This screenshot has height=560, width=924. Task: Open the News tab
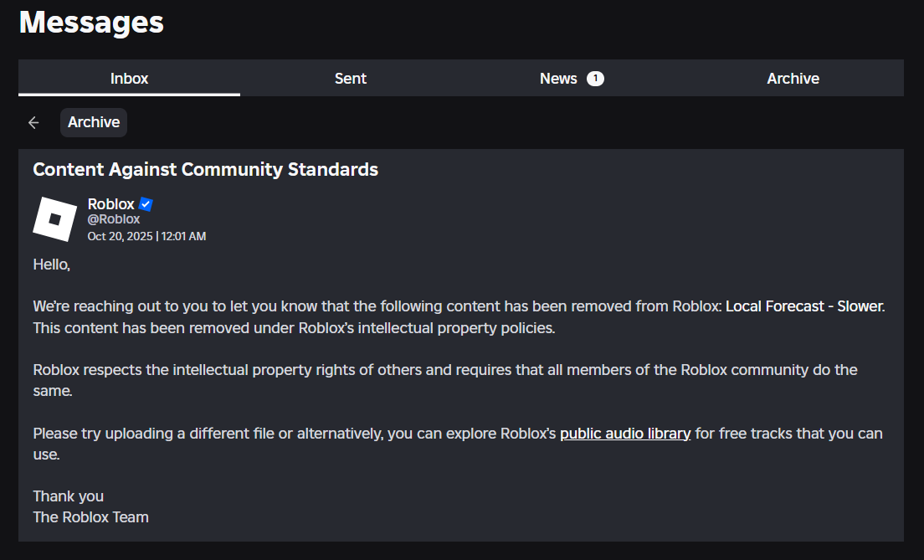point(558,78)
